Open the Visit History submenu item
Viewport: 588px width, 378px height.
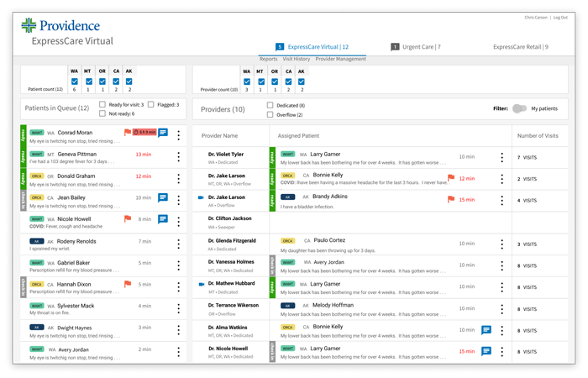tap(297, 59)
